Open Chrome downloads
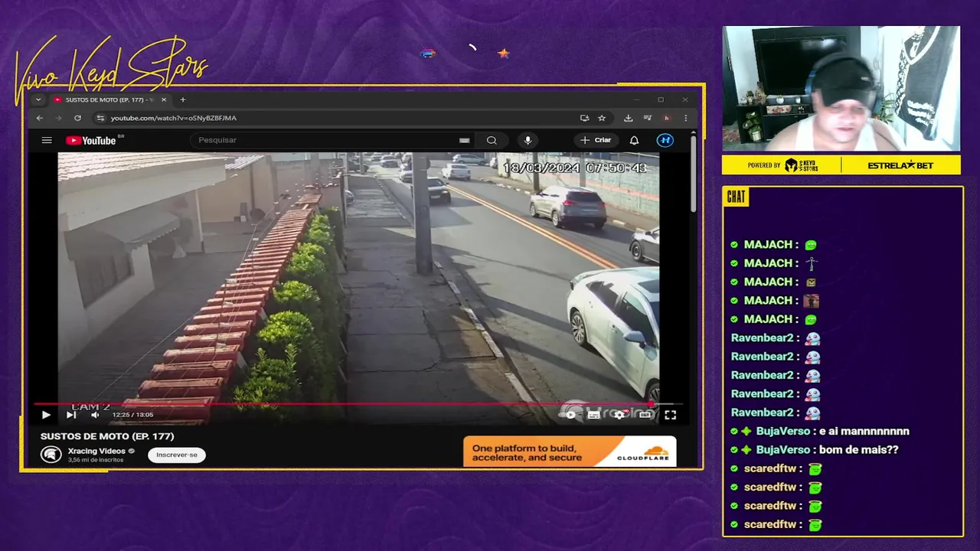This screenshot has width=980, height=551. (628, 118)
